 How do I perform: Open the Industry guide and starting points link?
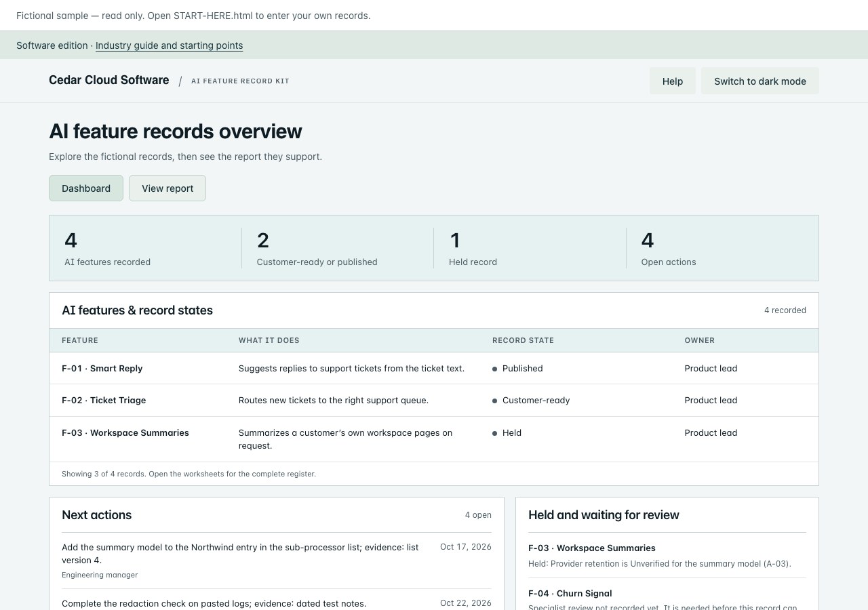169,45
